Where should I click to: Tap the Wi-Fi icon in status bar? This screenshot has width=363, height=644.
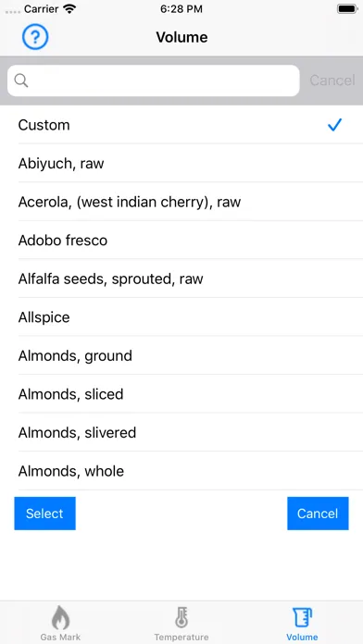click(x=70, y=9)
